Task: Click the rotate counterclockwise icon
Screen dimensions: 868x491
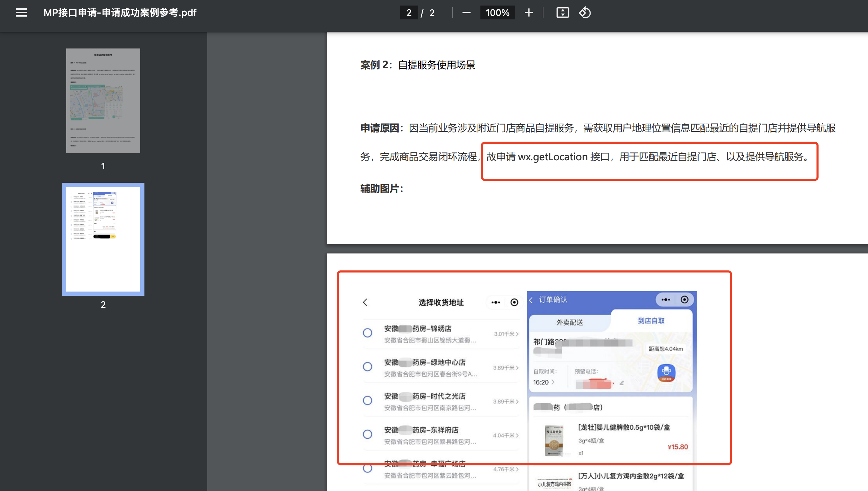Action: click(x=585, y=13)
